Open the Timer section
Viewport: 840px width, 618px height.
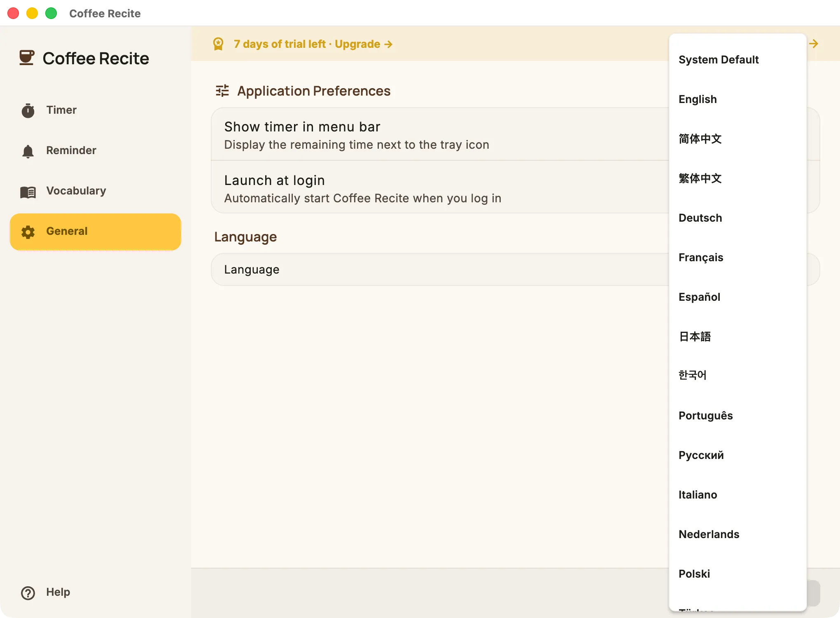96,110
